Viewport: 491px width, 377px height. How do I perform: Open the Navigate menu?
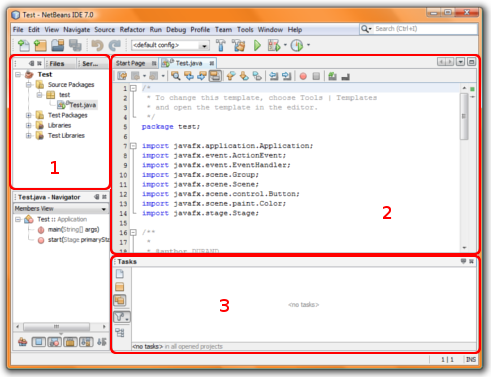pyautogui.click(x=77, y=30)
